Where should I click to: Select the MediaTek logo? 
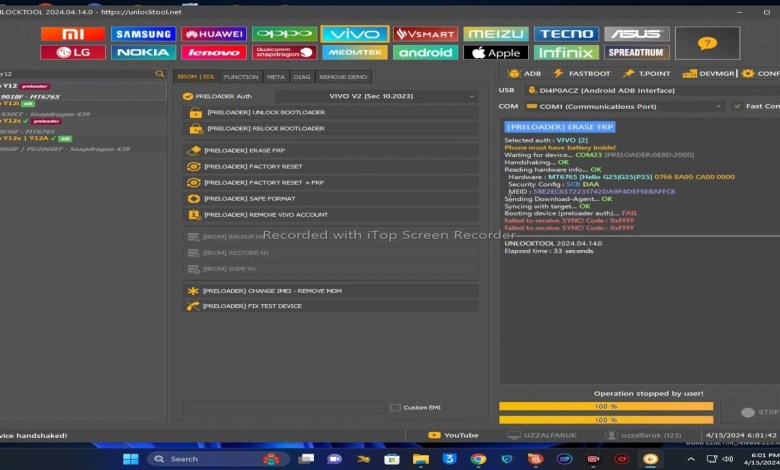pyautogui.click(x=355, y=52)
